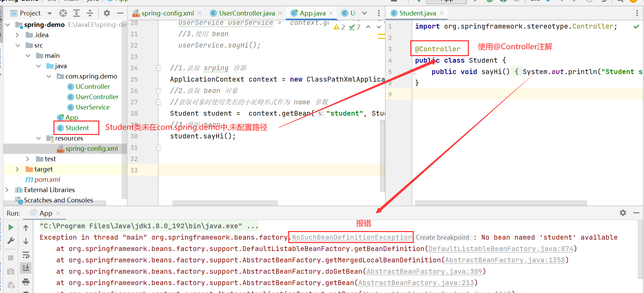Expand External Libraries node
Screen dimensions: 644x293
(7, 190)
